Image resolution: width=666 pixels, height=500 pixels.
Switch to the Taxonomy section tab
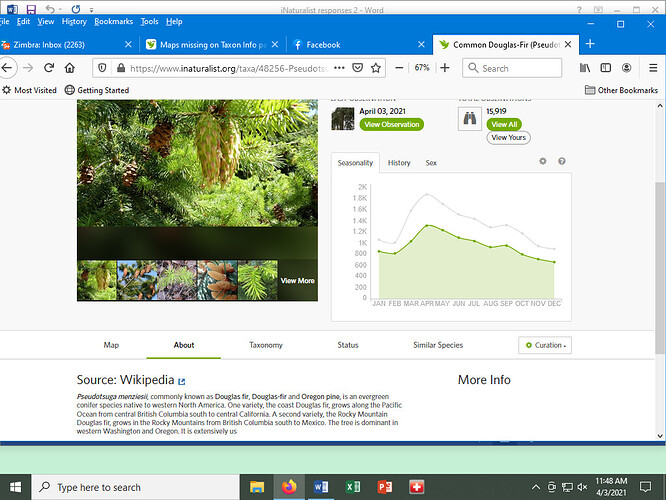coord(265,345)
